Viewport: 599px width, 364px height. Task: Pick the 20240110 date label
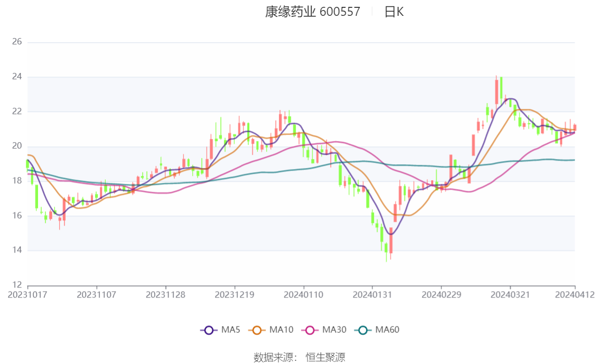point(303,294)
